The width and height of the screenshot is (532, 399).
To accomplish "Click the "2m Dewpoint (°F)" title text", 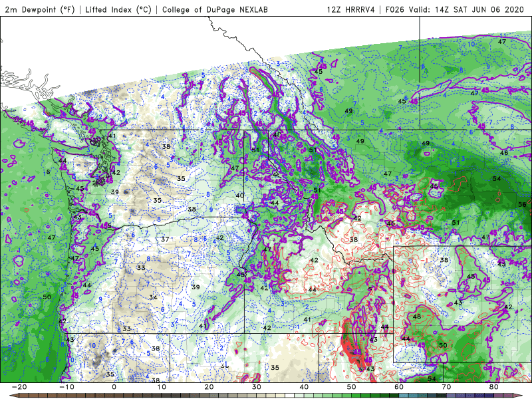I will [x=39, y=9].
